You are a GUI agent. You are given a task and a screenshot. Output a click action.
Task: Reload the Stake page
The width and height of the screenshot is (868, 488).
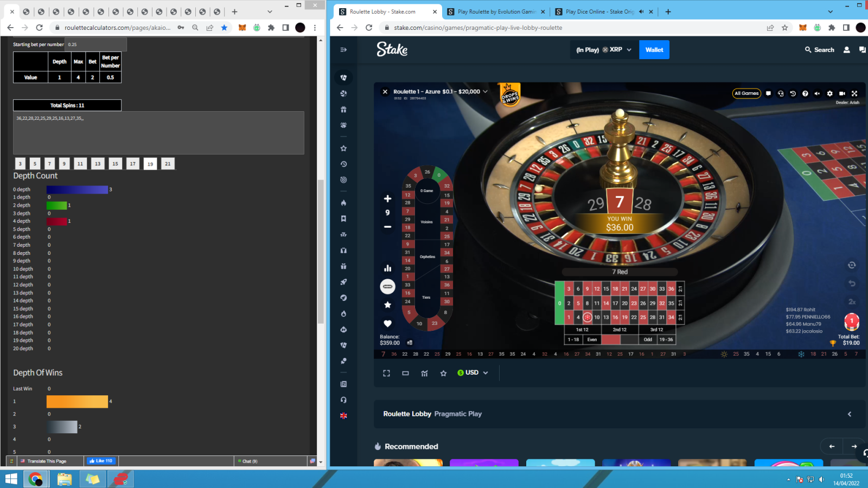pyautogui.click(x=369, y=28)
